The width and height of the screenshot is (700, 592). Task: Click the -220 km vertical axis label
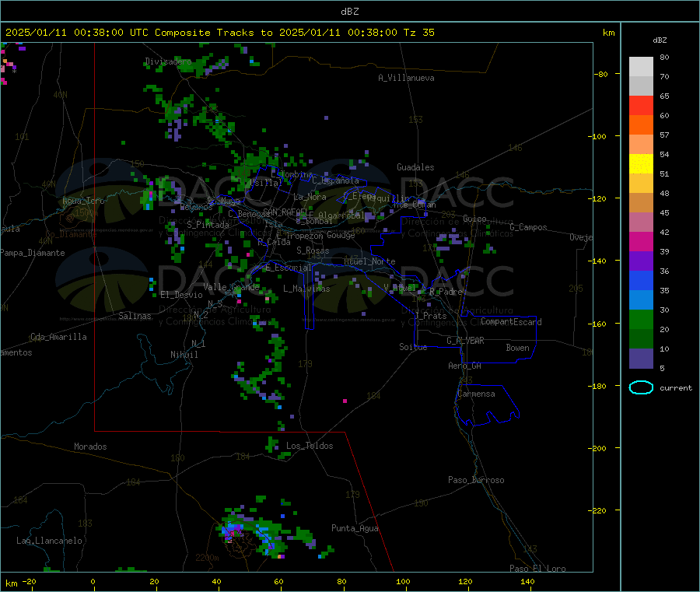point(599,511)
